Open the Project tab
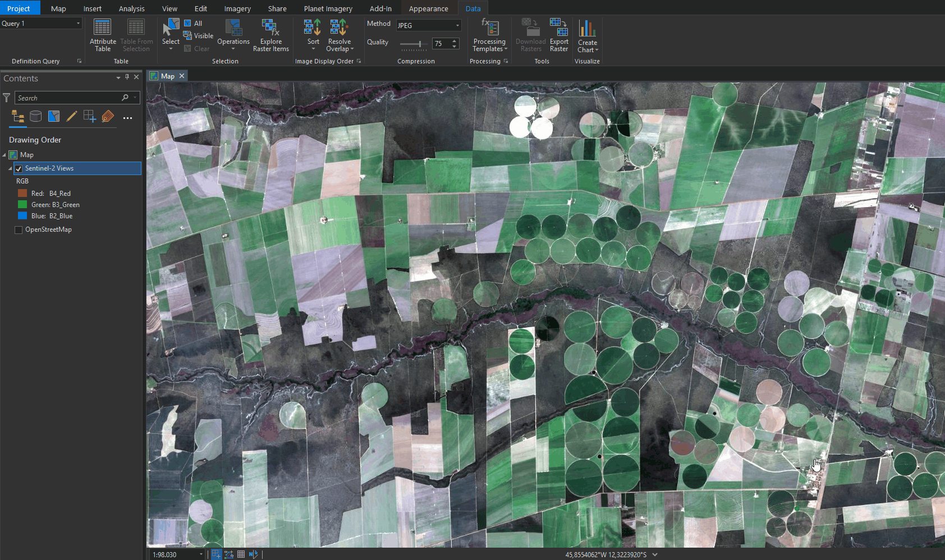 pyautogui.click(x=19, y=8)
